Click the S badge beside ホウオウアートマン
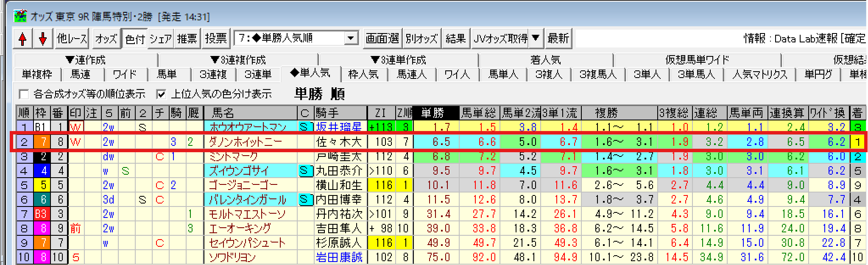This screenshot has width=868, height=265. 304,127
